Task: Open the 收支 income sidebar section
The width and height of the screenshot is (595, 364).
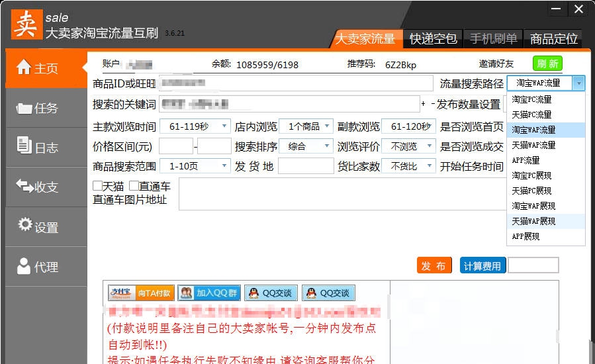Action: 46,187
